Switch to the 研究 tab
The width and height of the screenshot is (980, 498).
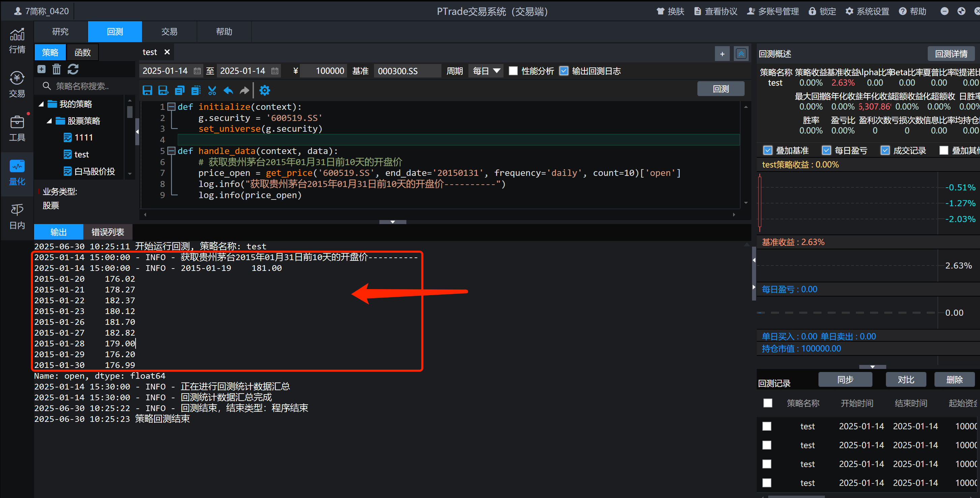point(60,32)
